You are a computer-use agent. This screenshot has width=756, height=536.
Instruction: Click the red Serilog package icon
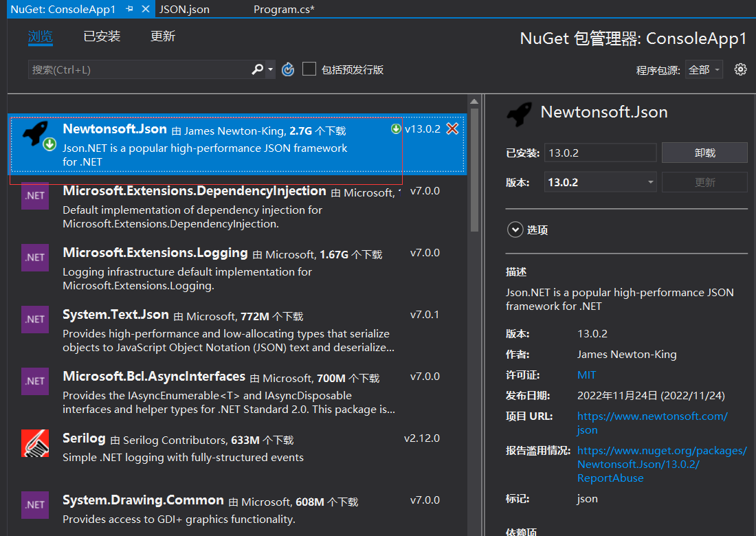point(35,443)
